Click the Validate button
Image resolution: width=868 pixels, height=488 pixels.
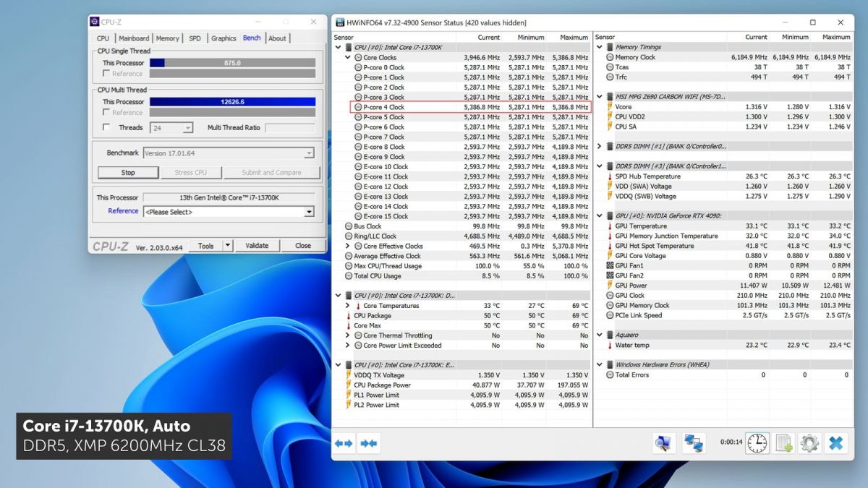pyautogui.click(x=257, y=245)
